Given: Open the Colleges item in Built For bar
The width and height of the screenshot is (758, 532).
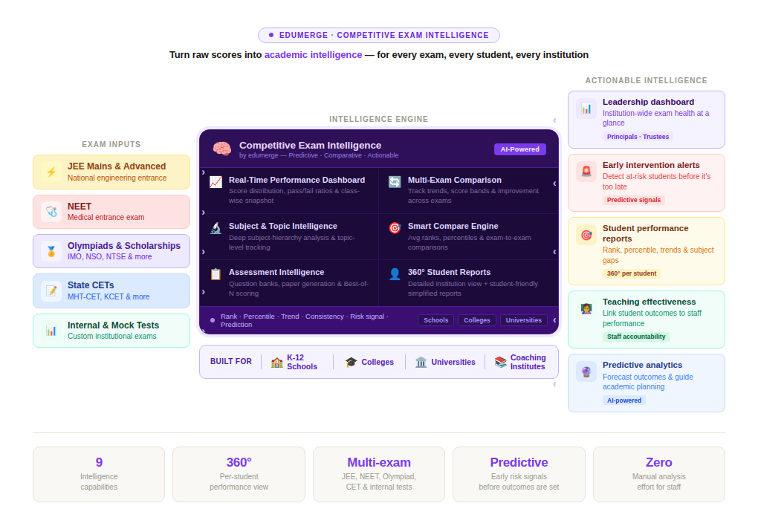Looking at the screenshot, I should [x=369, y=362].
